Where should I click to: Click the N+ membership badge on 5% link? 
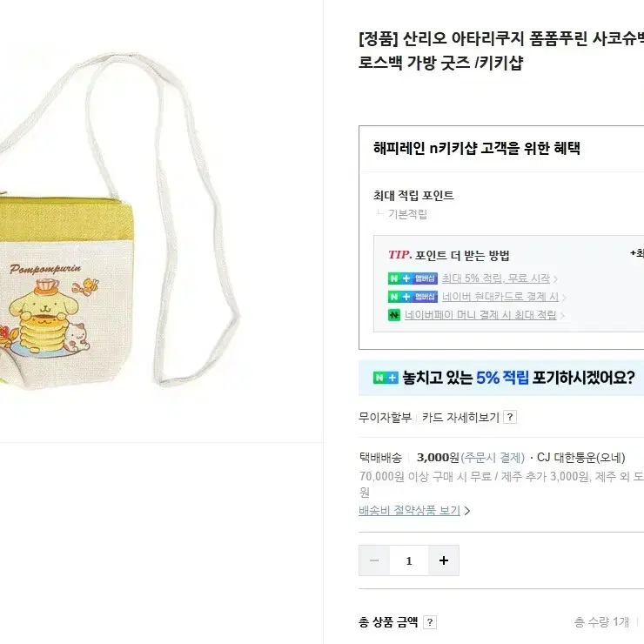click(x=413, y=278)
